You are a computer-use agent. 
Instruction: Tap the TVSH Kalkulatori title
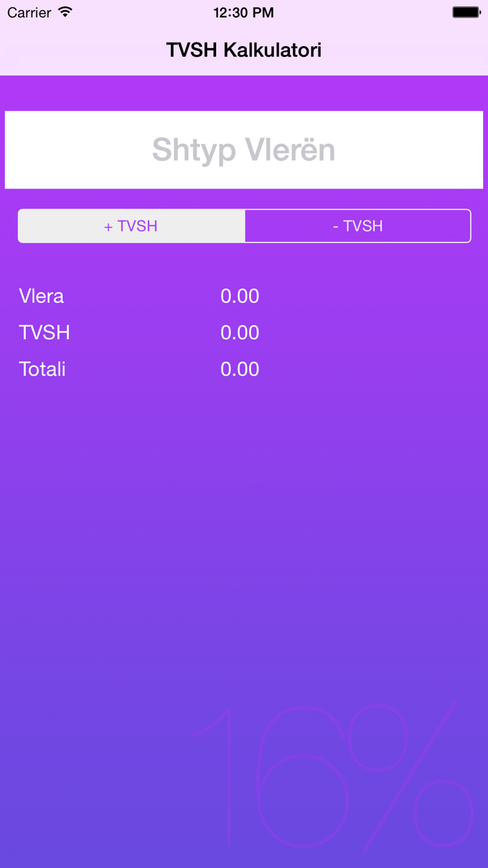pyautogui.click(x=243, y=50)
